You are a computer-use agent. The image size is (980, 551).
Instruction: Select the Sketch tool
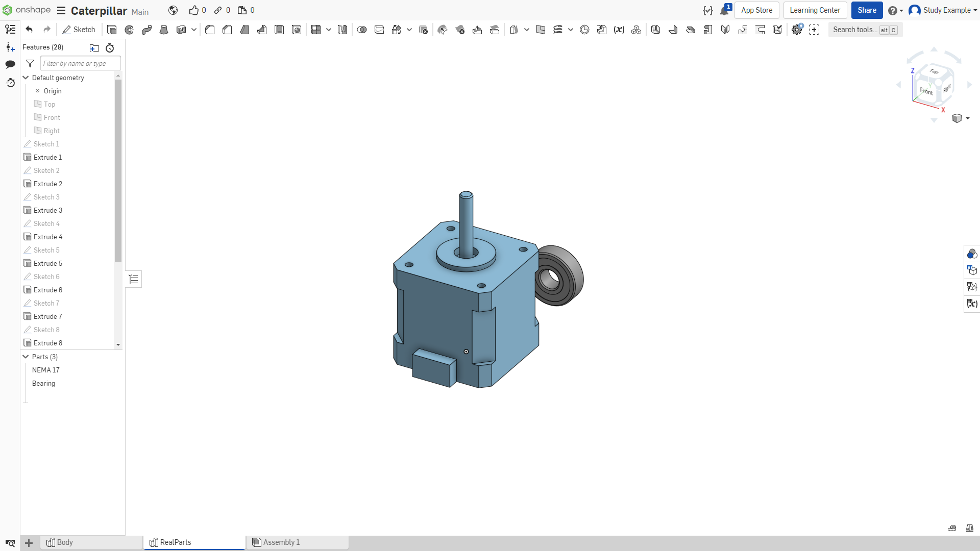79,30
